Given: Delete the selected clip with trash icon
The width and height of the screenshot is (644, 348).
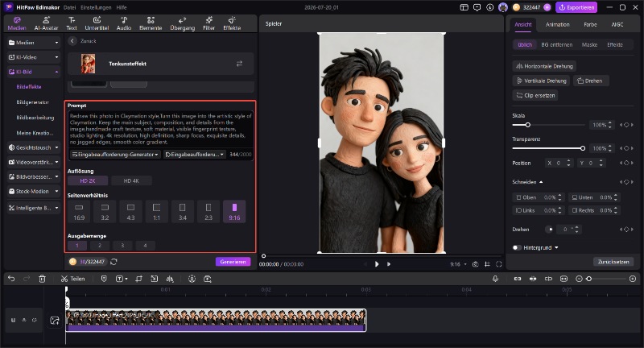Looking at the screenshot, I should point(42,279).
